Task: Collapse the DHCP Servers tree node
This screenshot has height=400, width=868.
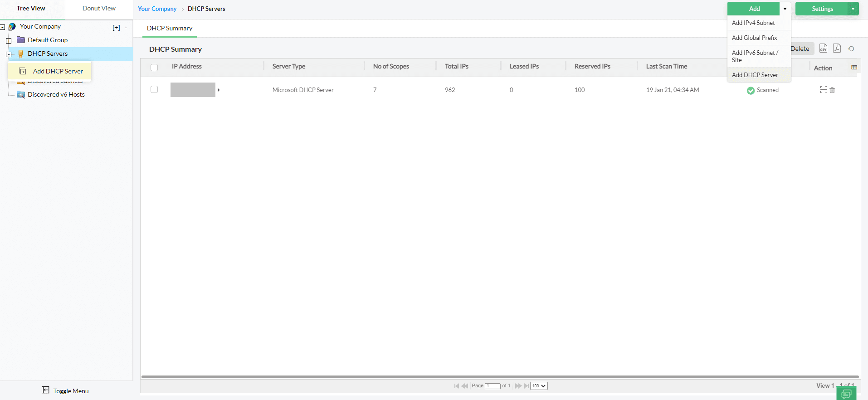Action: pyautogui.click(x=9, y=54)
